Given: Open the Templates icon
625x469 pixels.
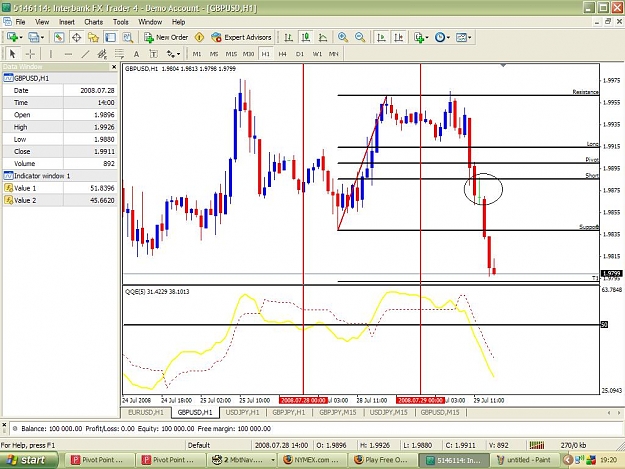Looking at the screenshot, I should click(461, 37).
